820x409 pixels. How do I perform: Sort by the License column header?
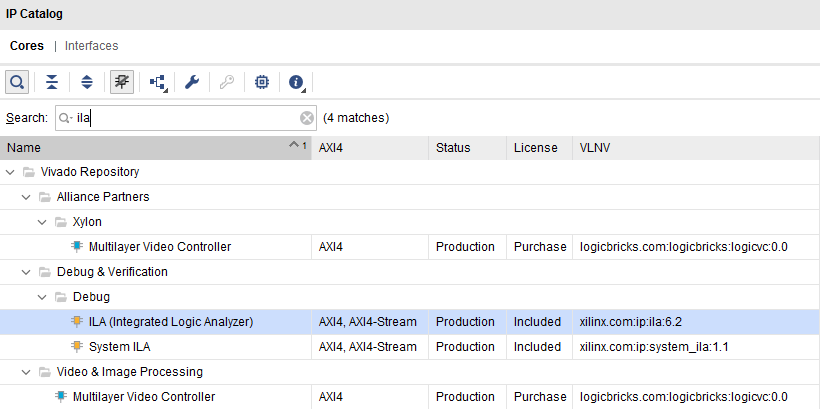(x=535, y=148)
